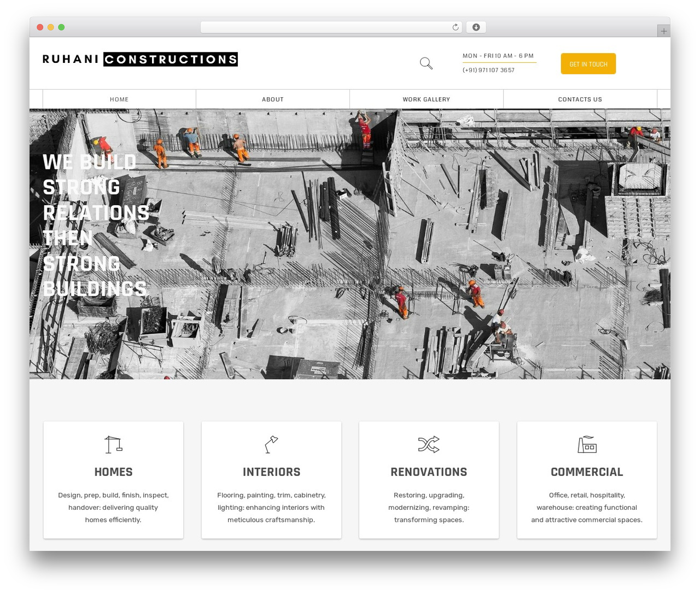Image resolution: width=700 pixels, height=593 pixels.
Task: Click the phone number (+91) 971 107 3657
Action: [488, 70]
